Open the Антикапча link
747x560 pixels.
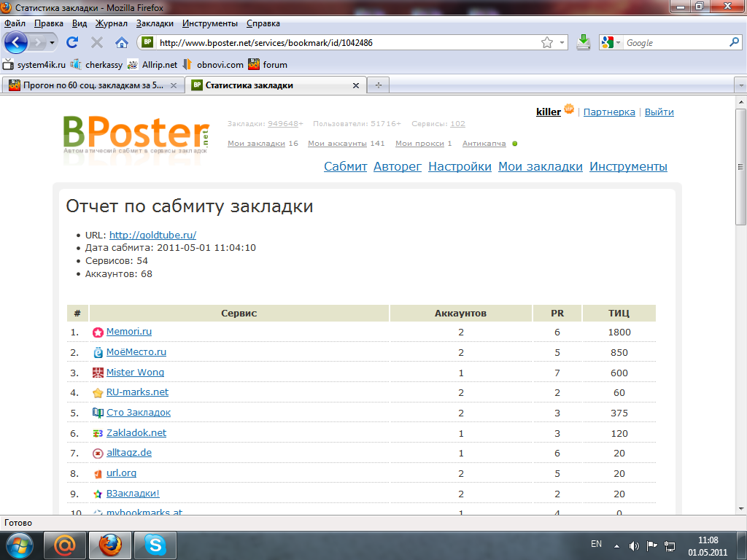click(x=484, y=144)
